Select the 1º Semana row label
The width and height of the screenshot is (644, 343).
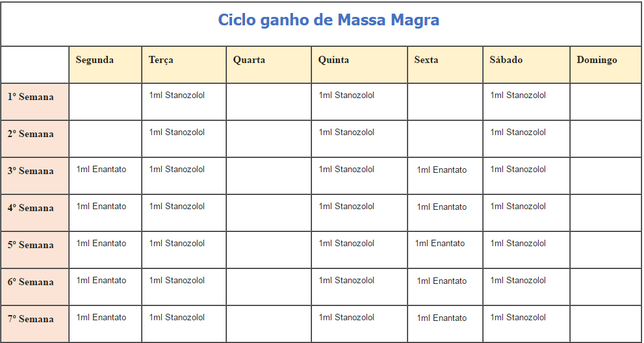[x=31, y=97]
